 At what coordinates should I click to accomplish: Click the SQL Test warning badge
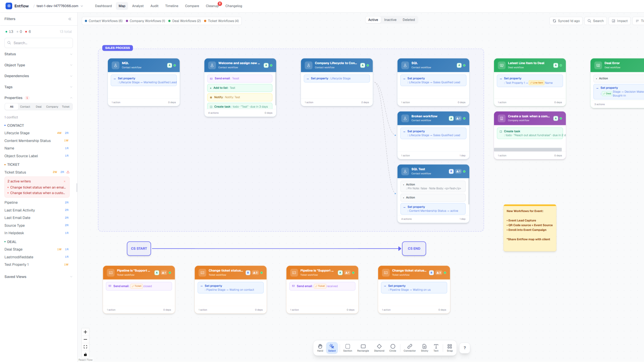point(458,171)
